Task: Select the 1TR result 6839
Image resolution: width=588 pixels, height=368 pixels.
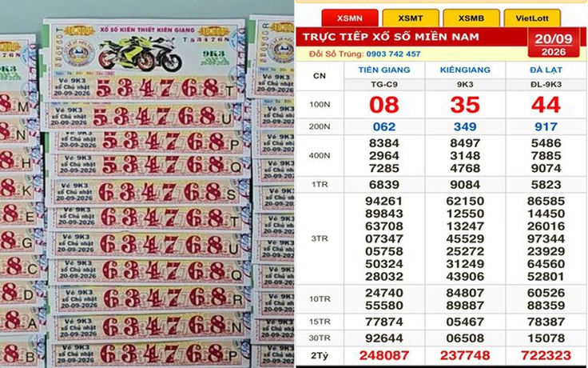Action: point(384,185)
